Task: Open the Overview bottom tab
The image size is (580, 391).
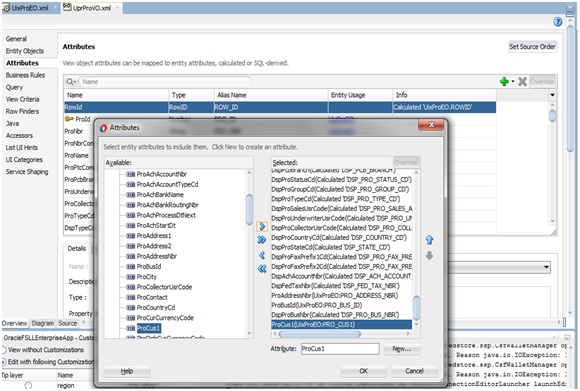Action: coord(14,323)
